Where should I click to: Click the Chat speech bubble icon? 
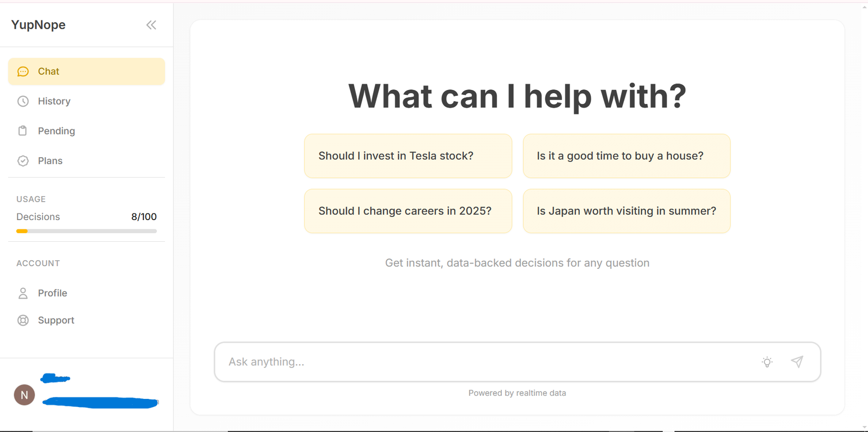23,72
